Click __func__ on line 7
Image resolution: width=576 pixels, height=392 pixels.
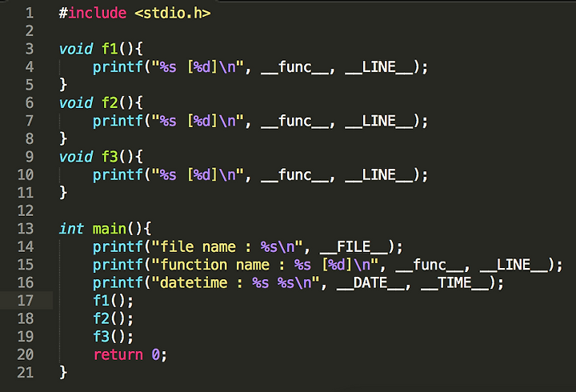295,121
